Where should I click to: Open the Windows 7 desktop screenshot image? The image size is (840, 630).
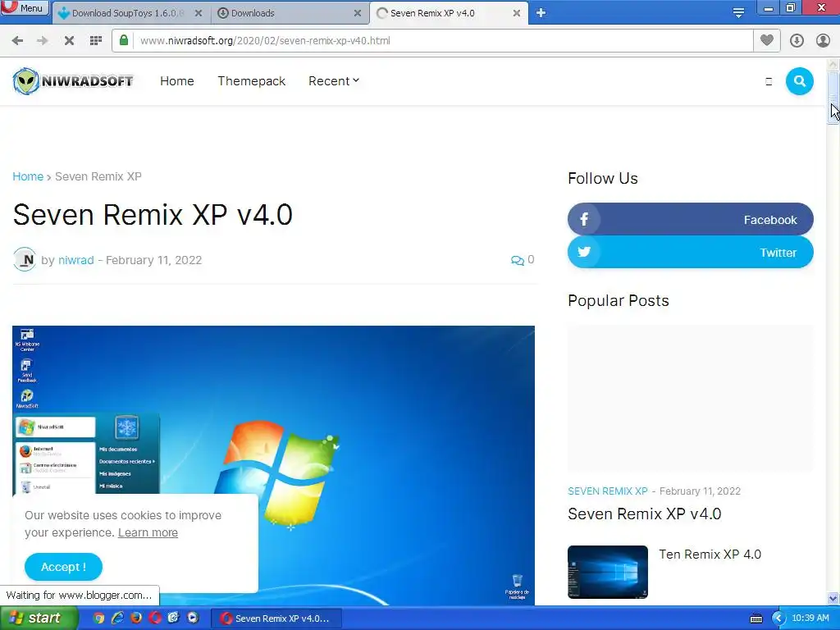273,465
